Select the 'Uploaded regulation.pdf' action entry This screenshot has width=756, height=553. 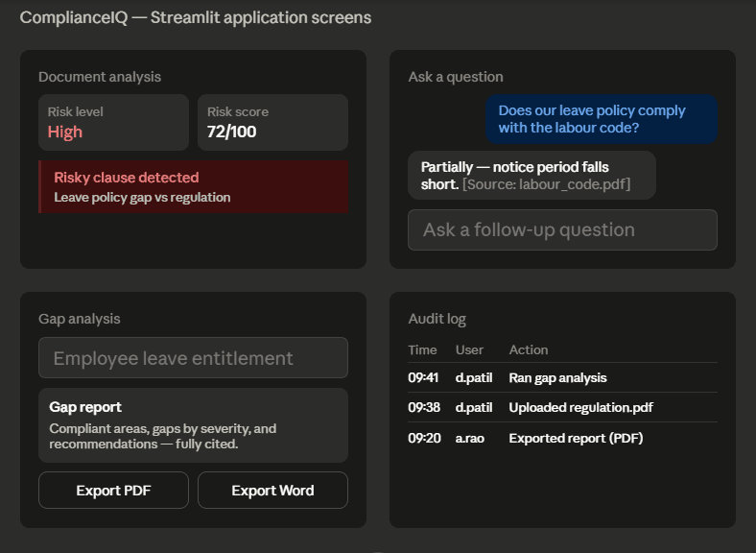coord(581,408)
